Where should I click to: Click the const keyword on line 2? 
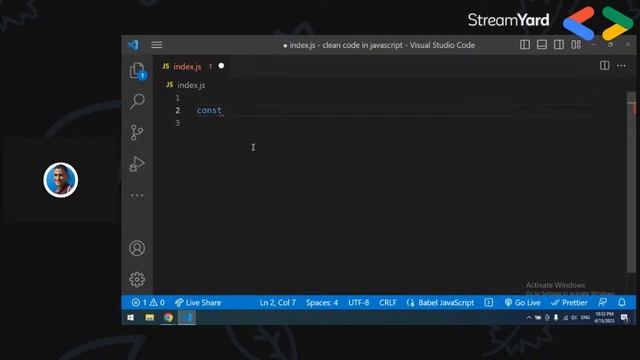[209, 110]
